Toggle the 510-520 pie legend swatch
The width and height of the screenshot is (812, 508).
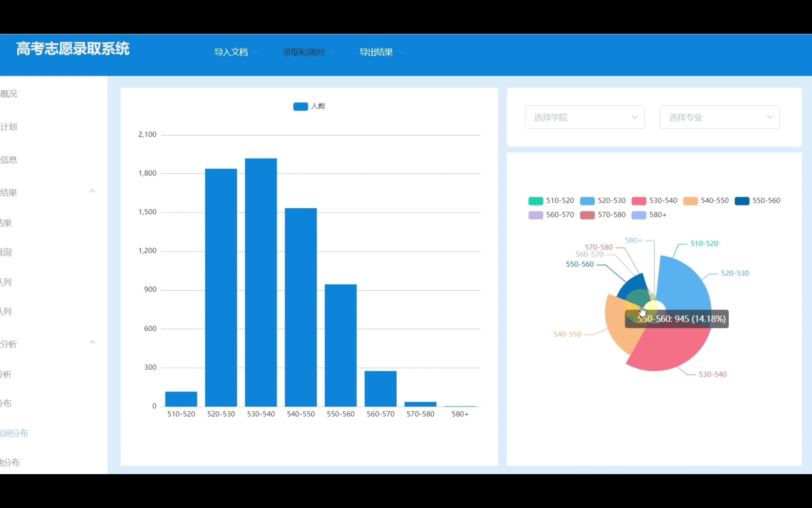[535, 201]
